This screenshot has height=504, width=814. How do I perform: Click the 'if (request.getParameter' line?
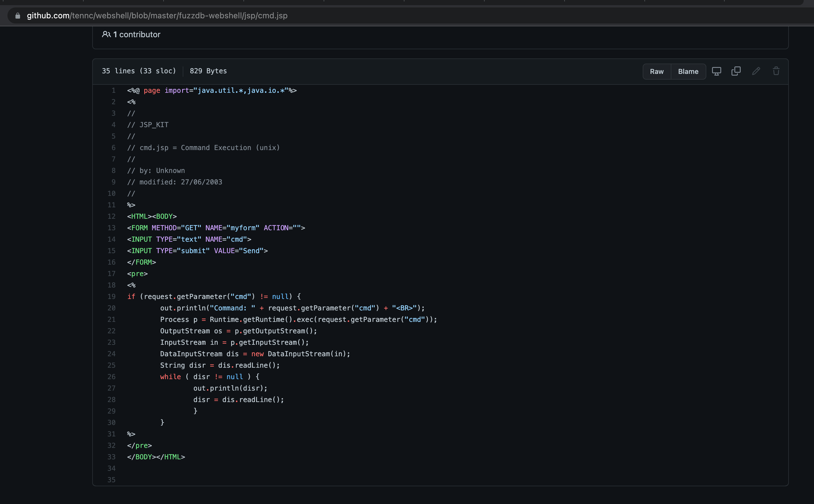pos(214,296)
